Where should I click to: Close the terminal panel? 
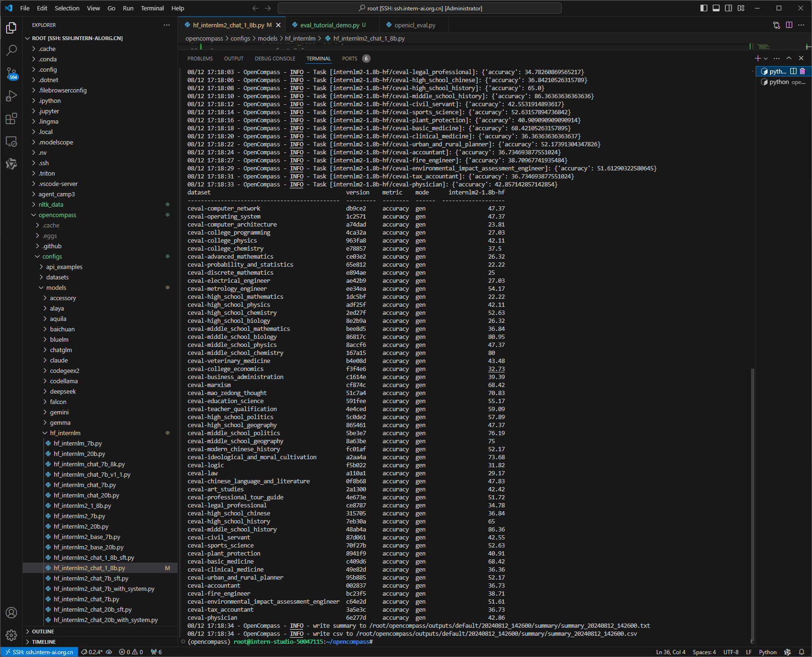click(x=801, y=58)
